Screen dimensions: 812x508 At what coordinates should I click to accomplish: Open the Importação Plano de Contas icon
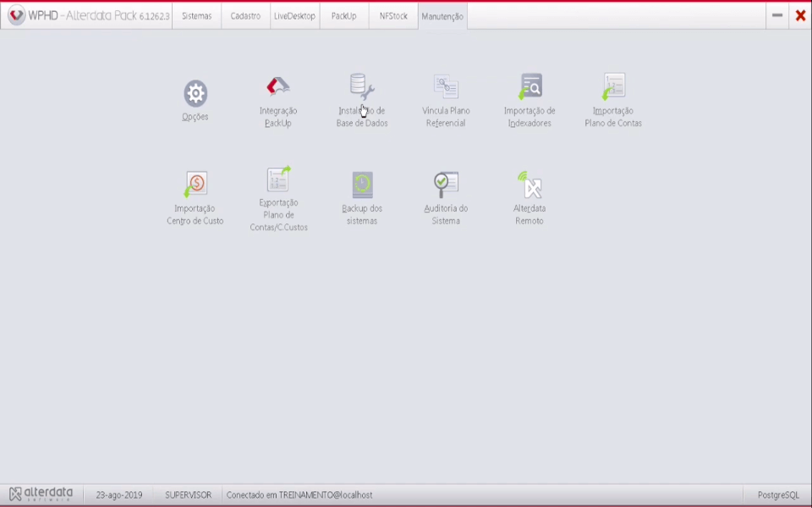[614, 86]
